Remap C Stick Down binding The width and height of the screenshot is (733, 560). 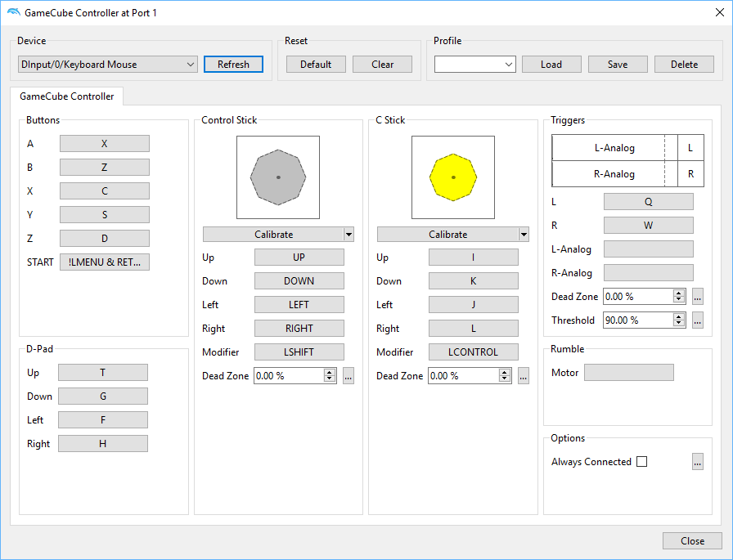[x=474, y=281]
